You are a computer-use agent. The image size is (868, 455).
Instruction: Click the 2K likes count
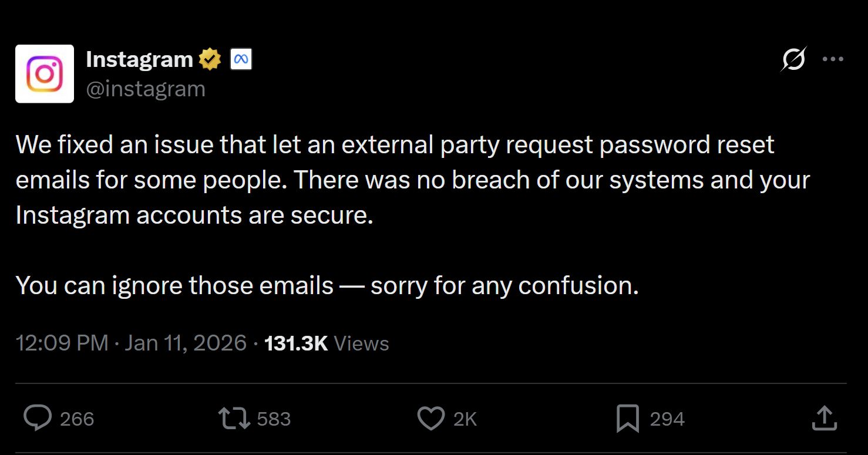click(465, 419)
